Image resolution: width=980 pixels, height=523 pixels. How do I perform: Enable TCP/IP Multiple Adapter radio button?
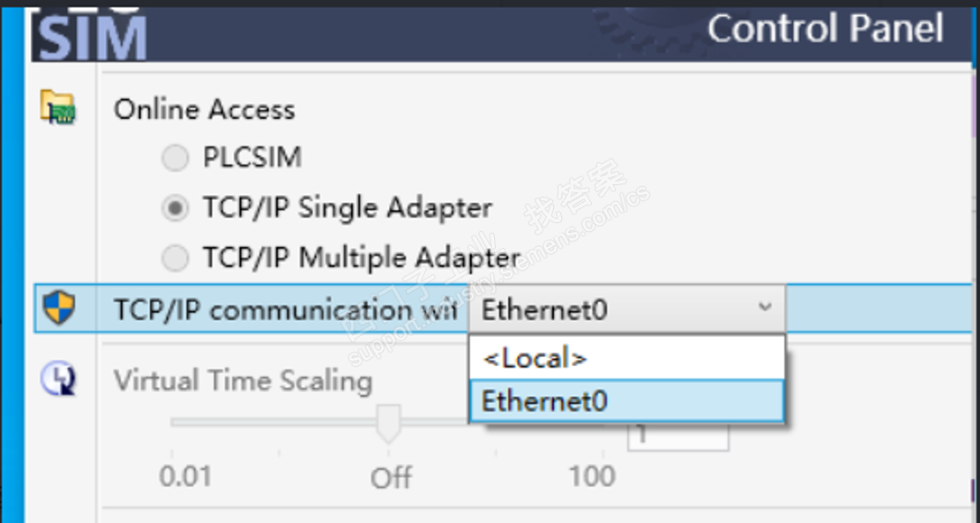[x=176, y=258]
